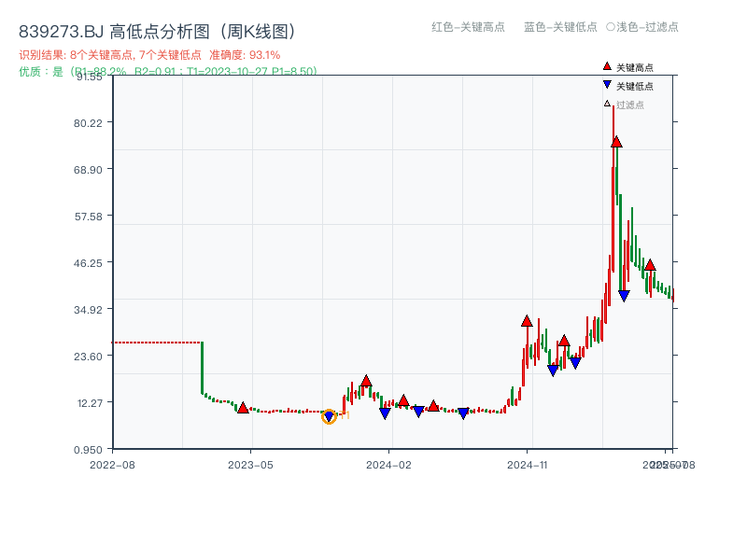Click the highest red triangle above the price peak
The height and width of the screenshot is (560, 747).
pos(616,142)
